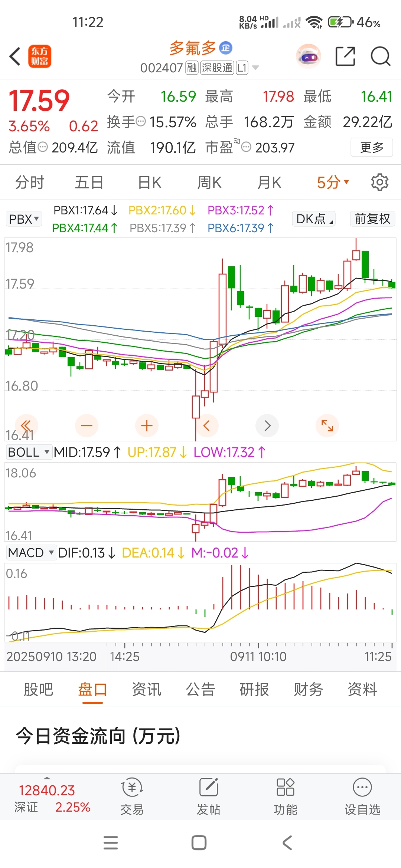Tap the info icon beside 换手

tap(141, 121)
